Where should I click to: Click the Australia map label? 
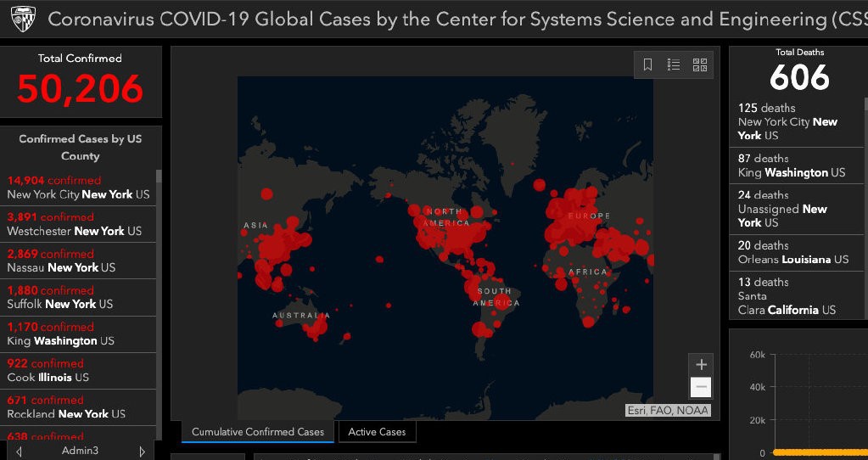tap(301, 316)
